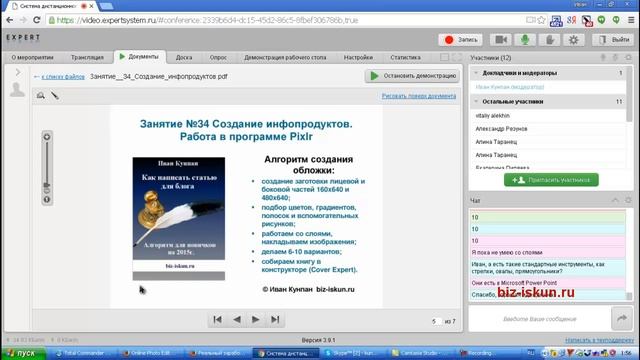Open participants panel settings gear
This screenshot has height=360, width=640.
coord(629,58)
